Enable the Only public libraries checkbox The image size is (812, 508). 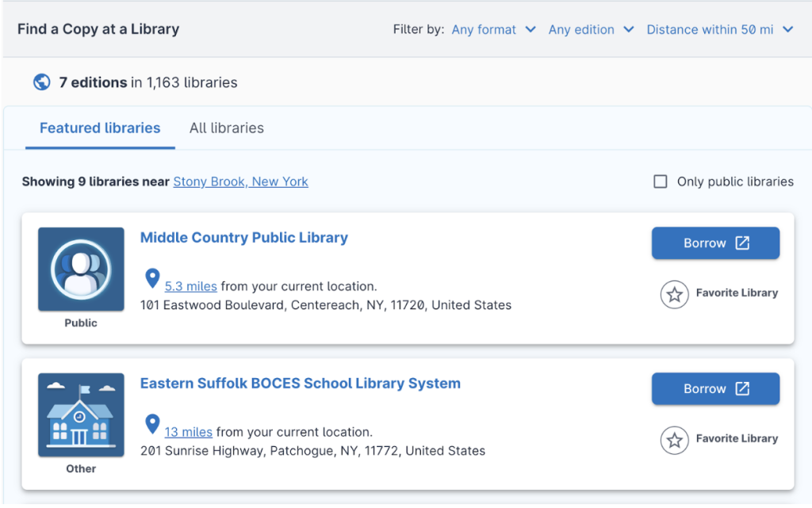661,181
